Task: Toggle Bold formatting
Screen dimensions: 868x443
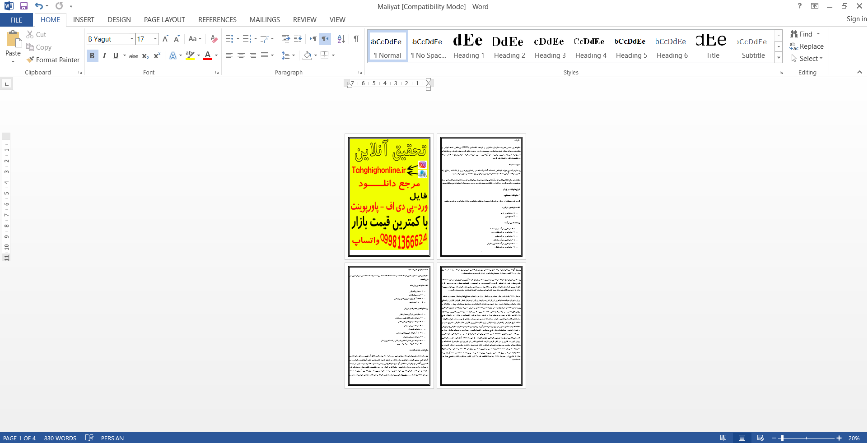Action: [x=92, y=55]
